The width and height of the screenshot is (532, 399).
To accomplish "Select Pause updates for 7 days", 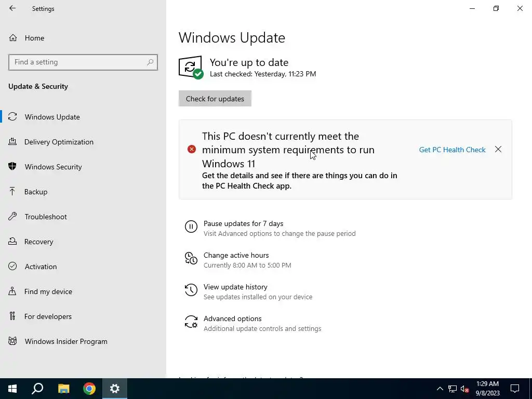I will (x=243, y=223).
